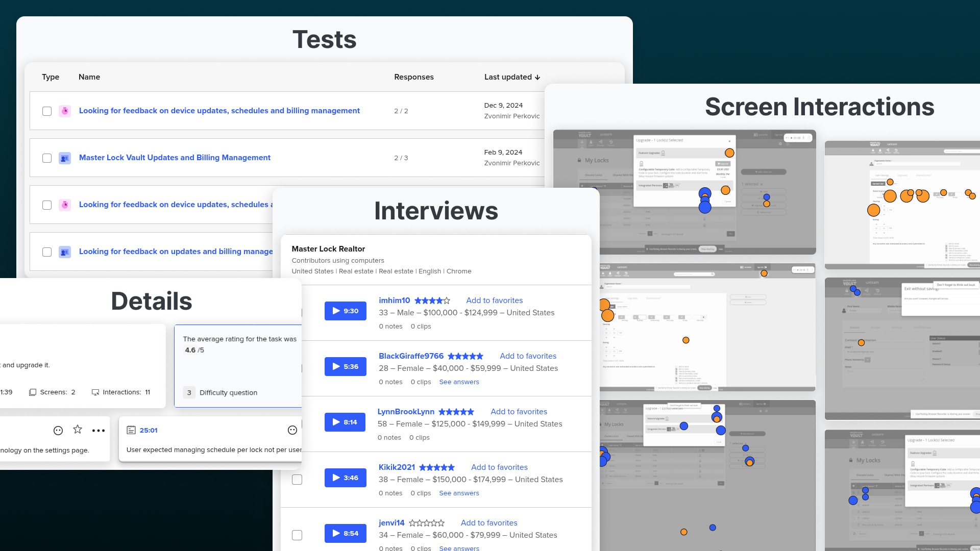Tick the checkbox on the third Tests row
Image resolution: width=980 pixels, height=551 pixels.
click(47, 205)
